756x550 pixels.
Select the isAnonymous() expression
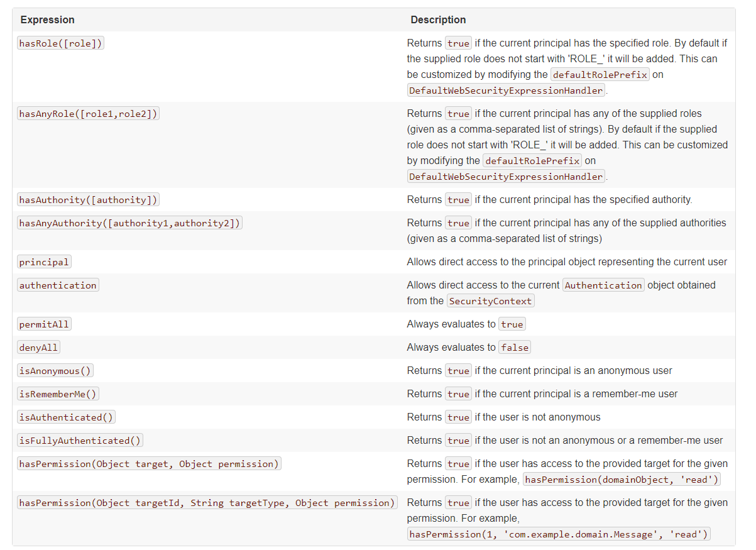(x=55, y=371)
